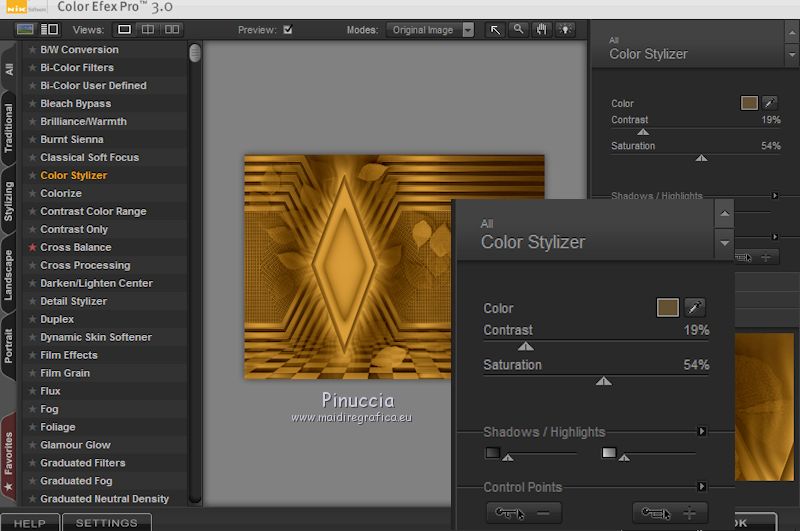The width and height of the screenshot is (800, 531).
Task: Click the small Color swatch in right panel
Action: click(749, 103)
